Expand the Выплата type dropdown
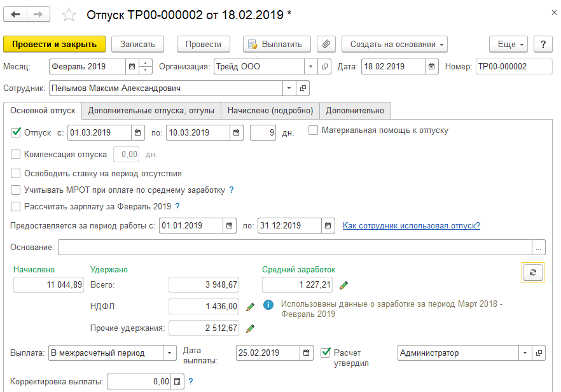The image size is (561, 392). pyautogui.click(x=170, y=353)
